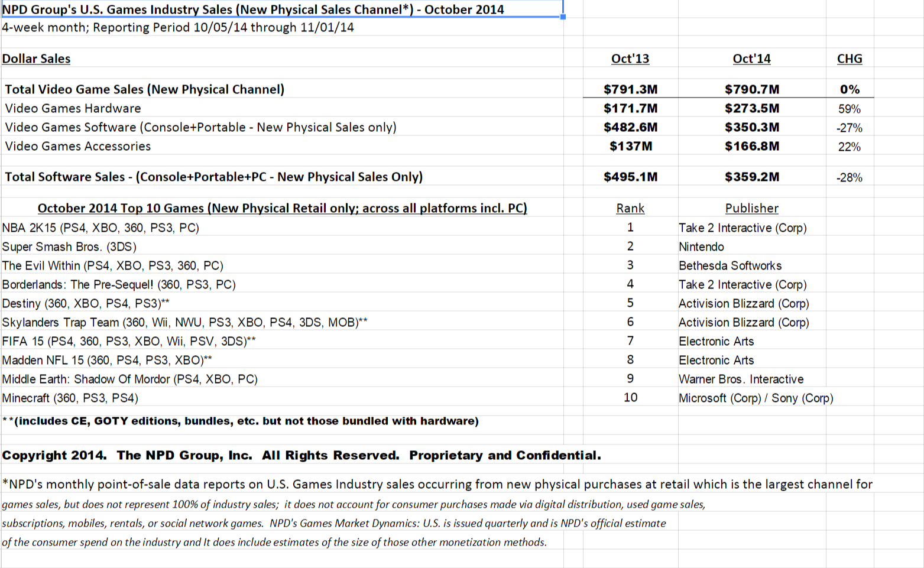This screenshot has width=924, height=568.
Task: Click the $273.5M hardware value
Action: [752, 108]
